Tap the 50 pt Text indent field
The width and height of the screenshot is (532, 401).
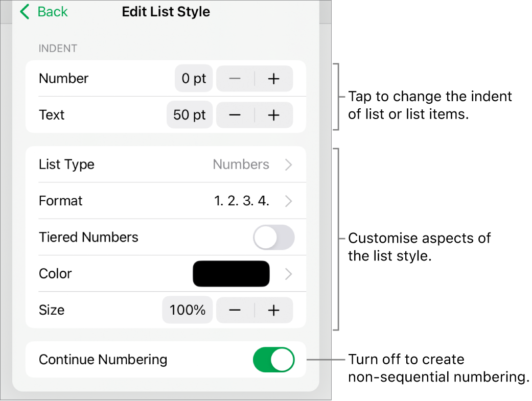tap(190, 115)
